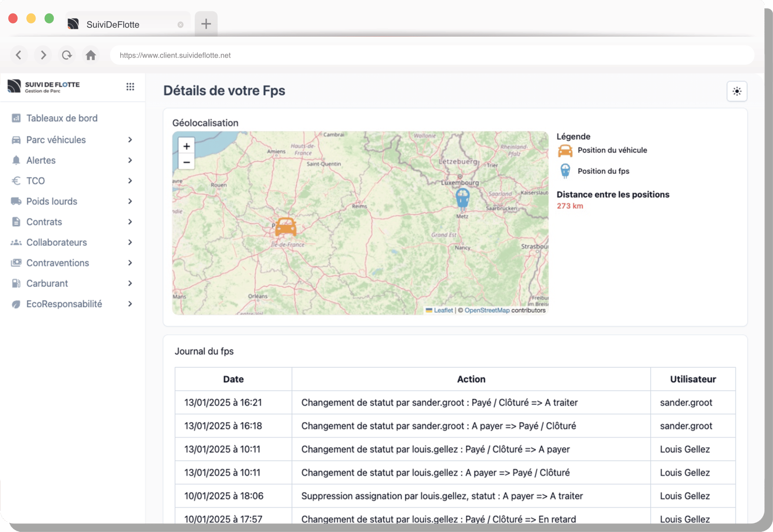Click the 'Journal du fps' heading

(204, 351)
